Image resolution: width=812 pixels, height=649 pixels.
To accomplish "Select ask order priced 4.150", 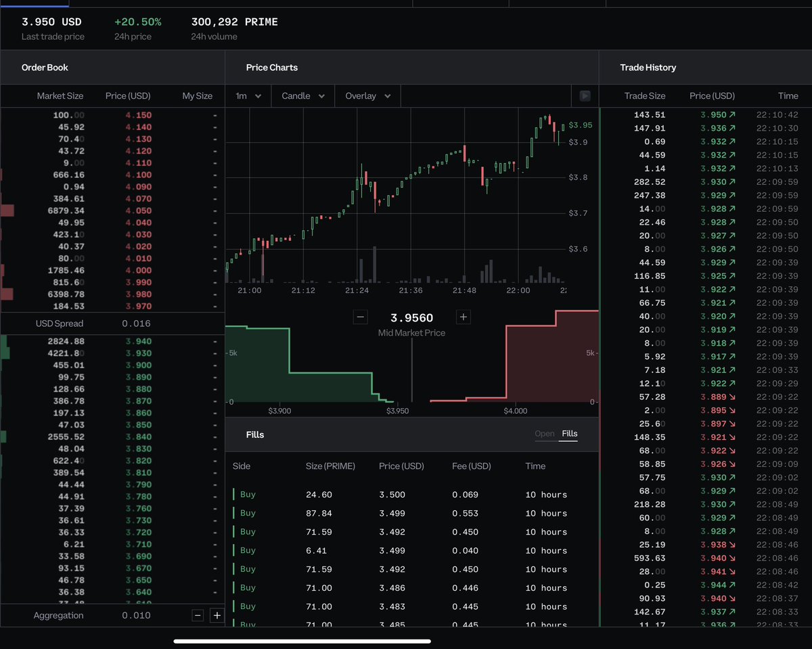I will click(x=112, y=115).
